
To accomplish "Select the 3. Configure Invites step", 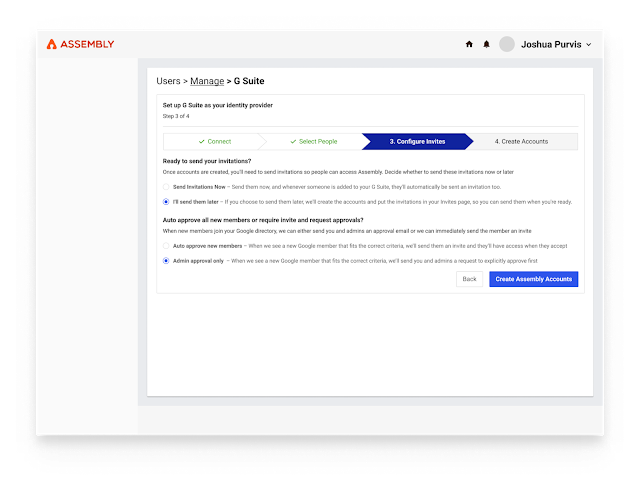I will pyautogui.click(x=417, y=142).
